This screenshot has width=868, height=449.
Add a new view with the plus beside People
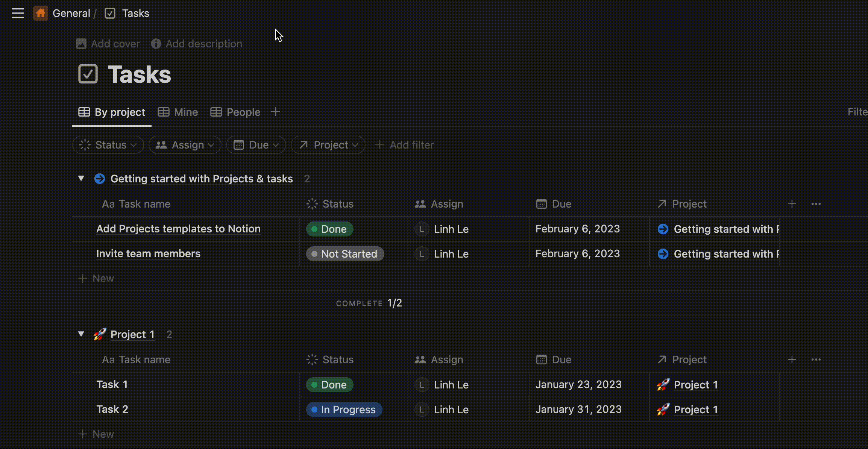click(x=276, y=112)
